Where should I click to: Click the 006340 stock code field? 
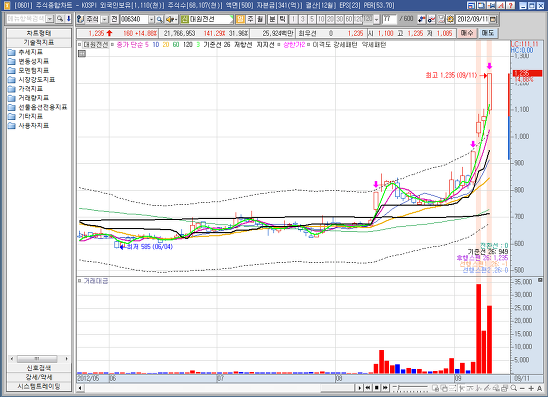[134, 19]
